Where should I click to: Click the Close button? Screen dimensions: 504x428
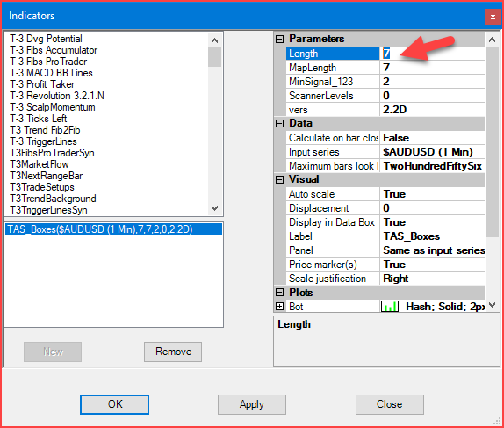pyautogui.click(x=390, y=404)
